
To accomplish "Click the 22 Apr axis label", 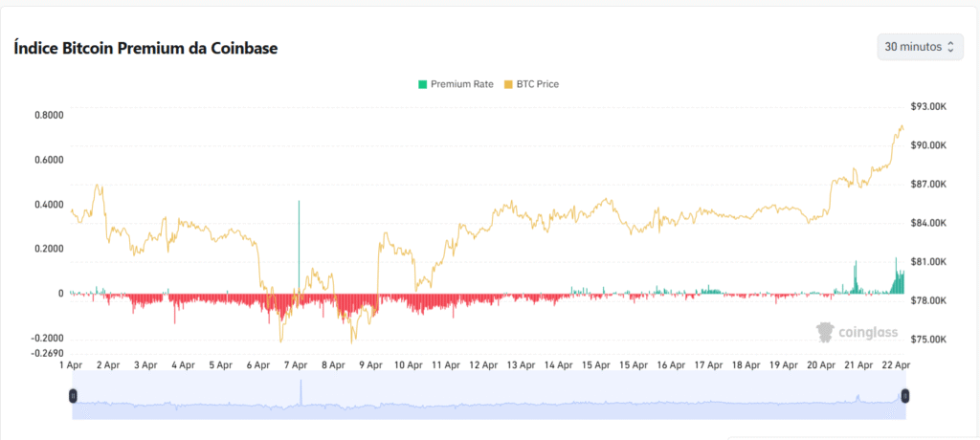I will click(894, 364).
